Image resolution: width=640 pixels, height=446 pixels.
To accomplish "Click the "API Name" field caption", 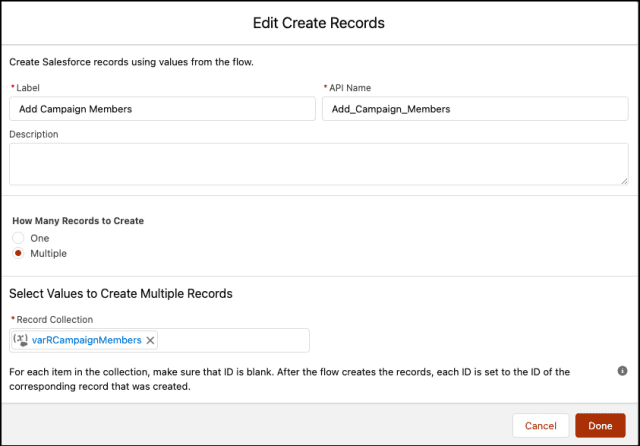I will coord(350,88).
